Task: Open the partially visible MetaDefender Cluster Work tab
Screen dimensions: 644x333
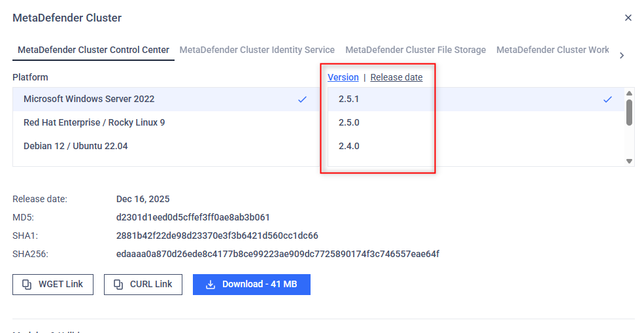Action: [552, 50]
